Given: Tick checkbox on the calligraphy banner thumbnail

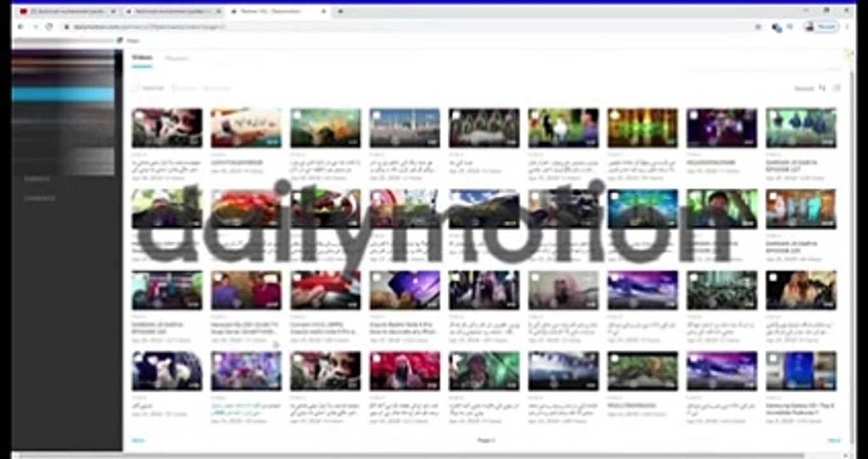Looking at the screenshot, I should 218,115.
